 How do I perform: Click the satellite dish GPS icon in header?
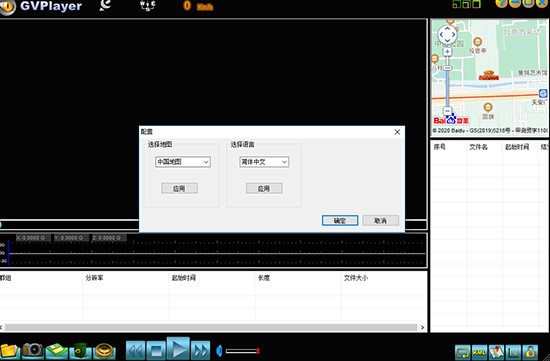[x=105, y=5]
